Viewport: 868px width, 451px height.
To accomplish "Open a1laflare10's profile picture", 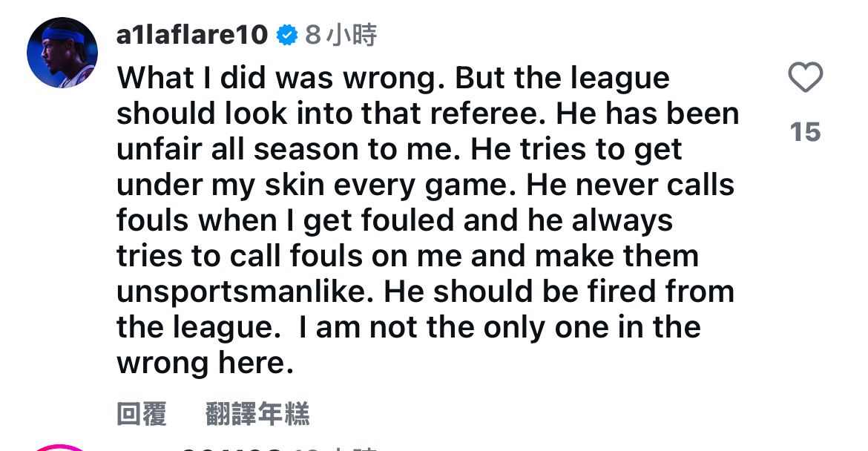I will point(62,52).
